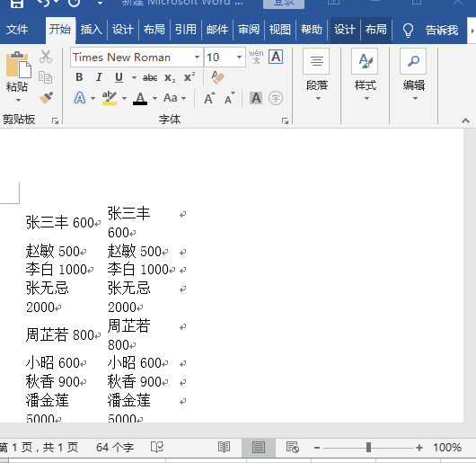Open the Editing (编辑) search menu
This screenshot has width=476, height=463.
point(413,75)
